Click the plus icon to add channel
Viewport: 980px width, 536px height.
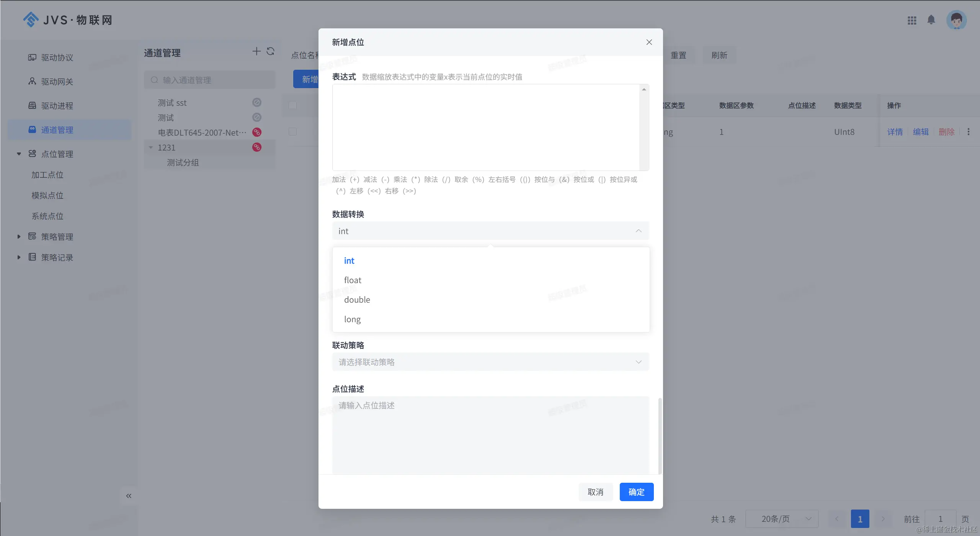[x=256, y=51]
